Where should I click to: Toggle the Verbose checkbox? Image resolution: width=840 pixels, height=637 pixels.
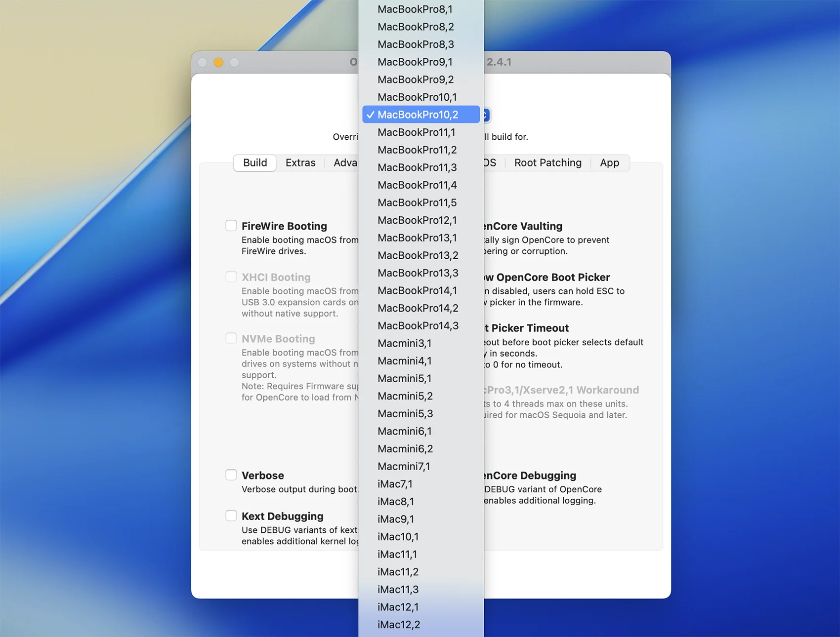coord(231,475)
